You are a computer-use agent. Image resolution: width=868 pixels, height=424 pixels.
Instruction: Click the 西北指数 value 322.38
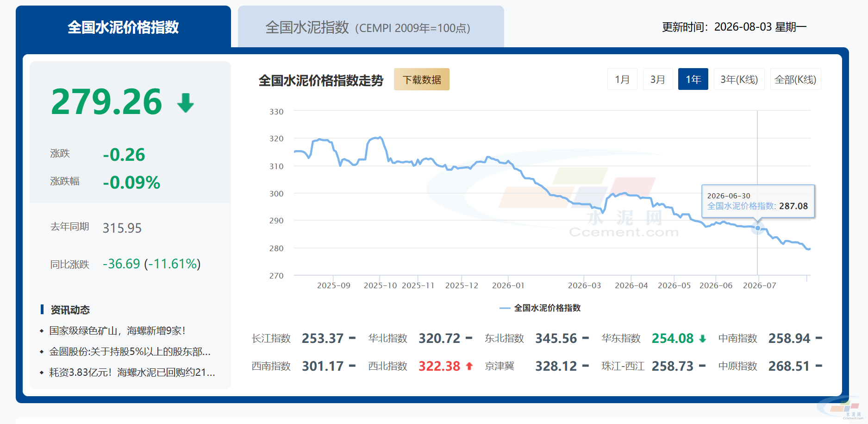point(439,367)
